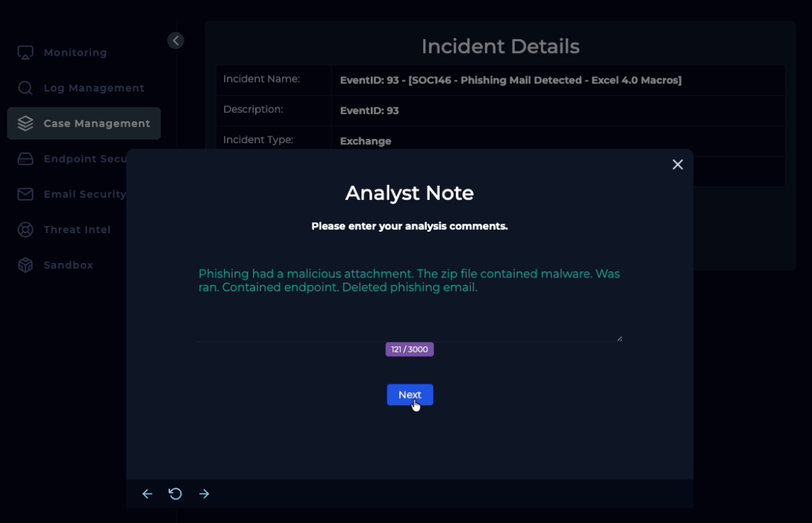This screenshot has height=523, width=812.
Task: Click the Monitoring screen icon in sidebar
Action: (x=25, y=53)
